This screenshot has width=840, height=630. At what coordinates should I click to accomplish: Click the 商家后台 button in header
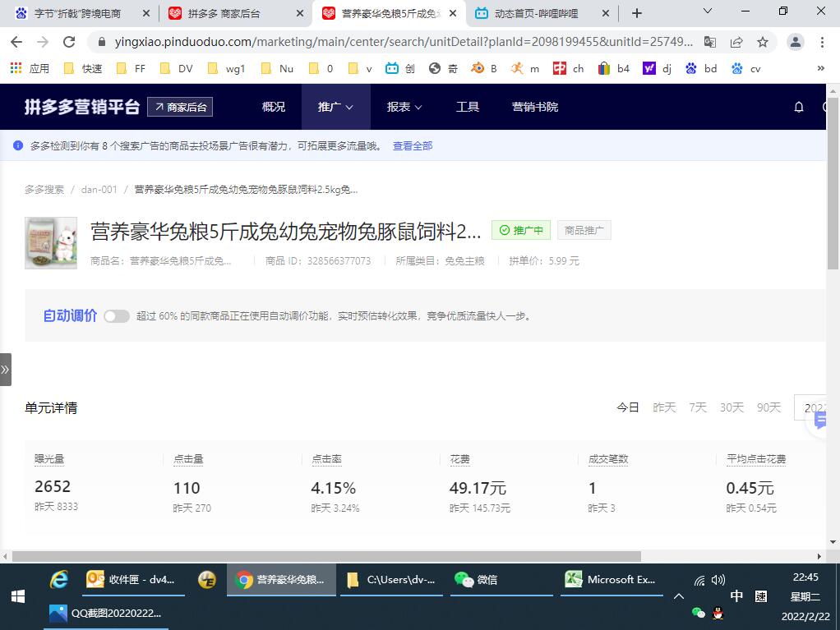click(180, 107)
